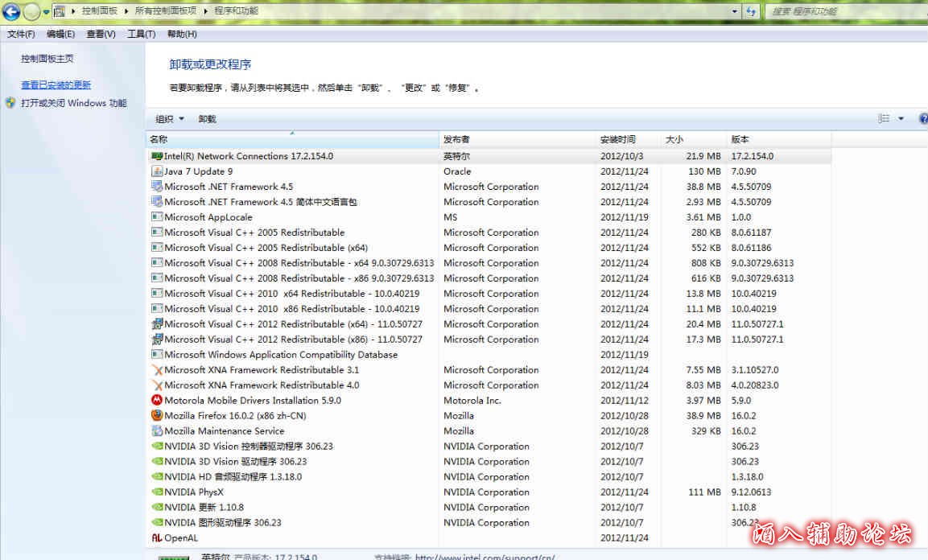
Task: Open 查看已安装的更新 link
Action: coord(56,84)
